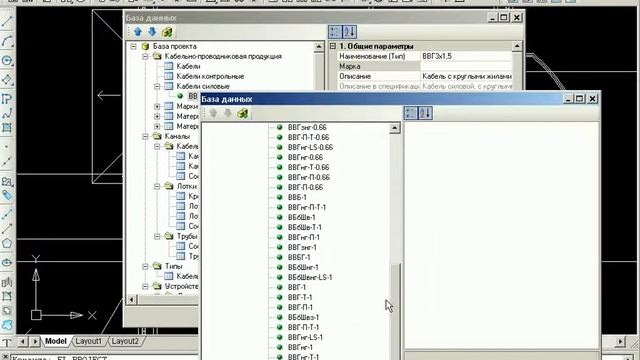Select cable ВБбШв-Т-1
The height and width of the screenshot is (360, 640).
tap(304, 227)
